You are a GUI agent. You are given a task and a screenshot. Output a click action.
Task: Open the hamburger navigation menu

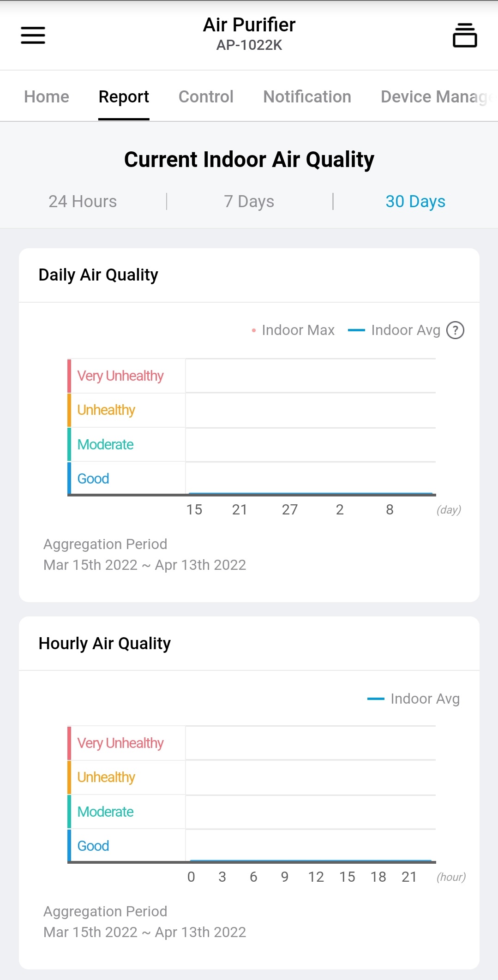(33, 35)
